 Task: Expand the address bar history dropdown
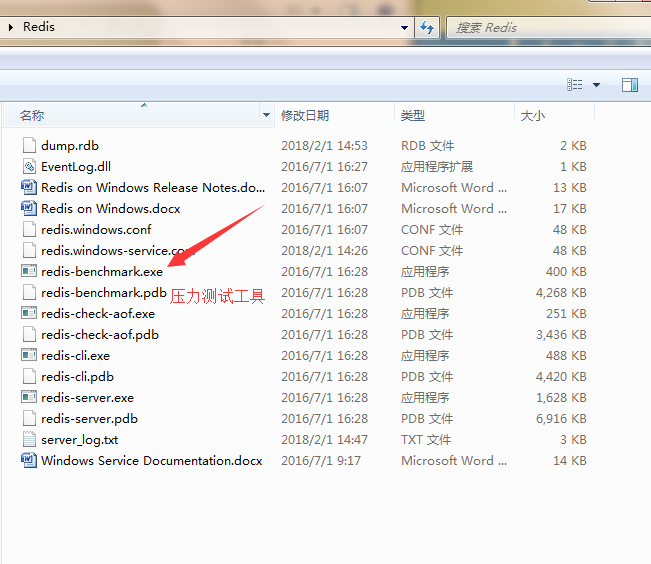pos(404,28)
